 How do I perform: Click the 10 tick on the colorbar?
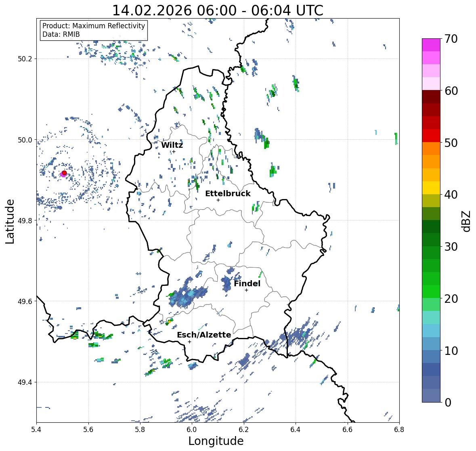[x=451, y=350]
